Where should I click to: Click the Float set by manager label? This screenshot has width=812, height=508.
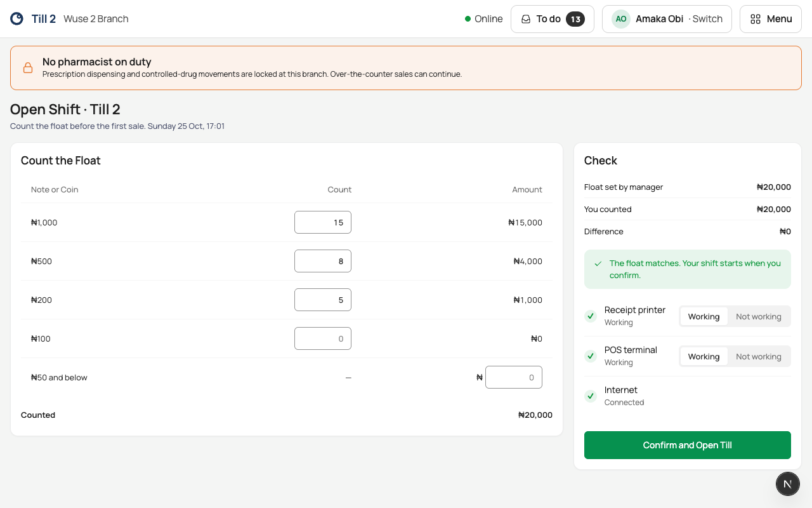[624, 187]
